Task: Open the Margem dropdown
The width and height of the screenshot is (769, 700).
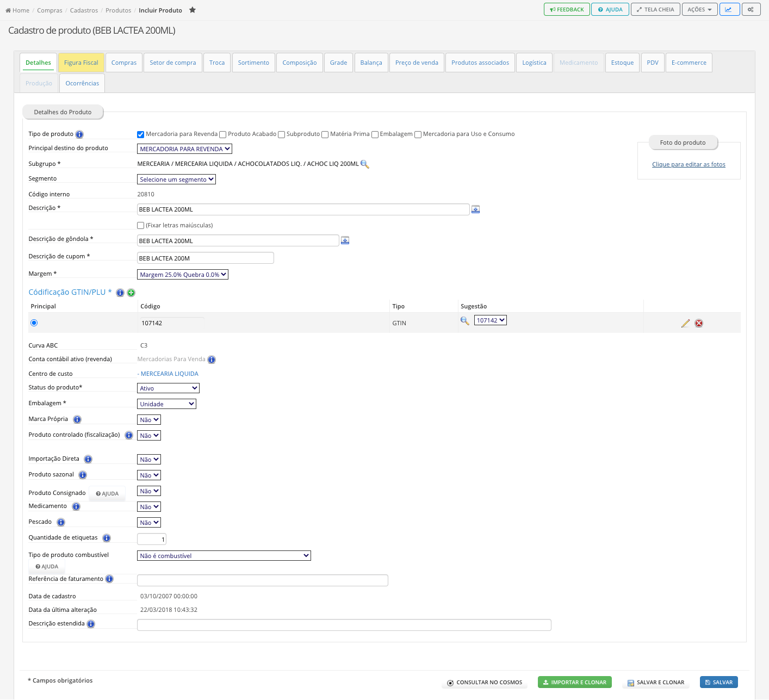Action: 183,275
